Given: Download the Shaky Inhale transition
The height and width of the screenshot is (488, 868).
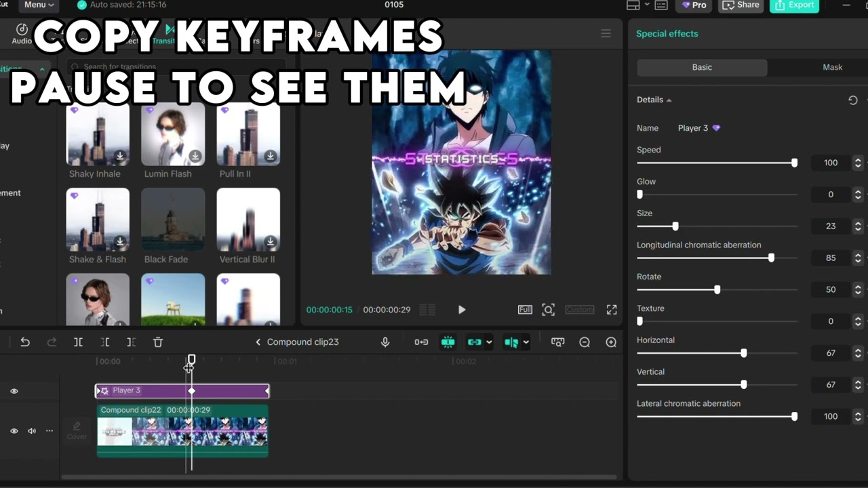Looking at the screenshot, I should 120,157.
